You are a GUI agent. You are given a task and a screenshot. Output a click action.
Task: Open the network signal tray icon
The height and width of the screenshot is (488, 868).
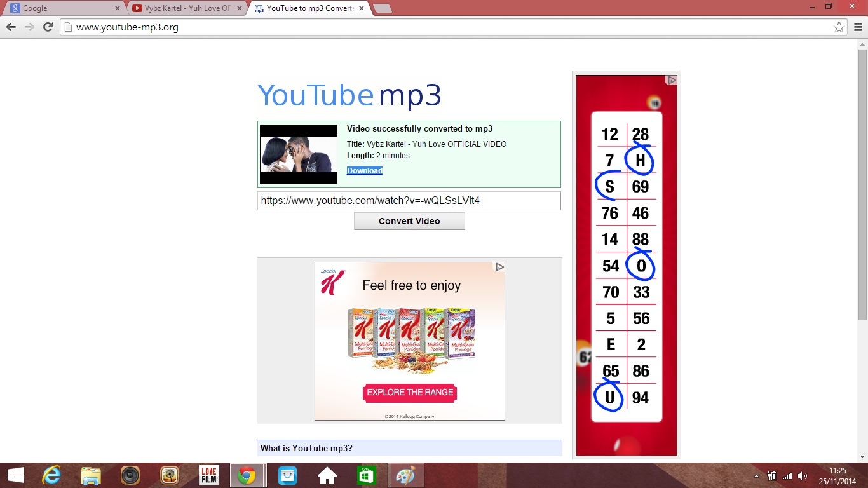coord(787,476)
